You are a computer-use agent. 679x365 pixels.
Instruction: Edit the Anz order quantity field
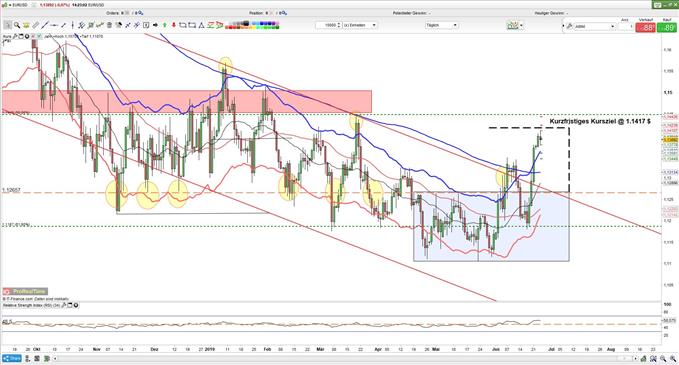(625, 27)
